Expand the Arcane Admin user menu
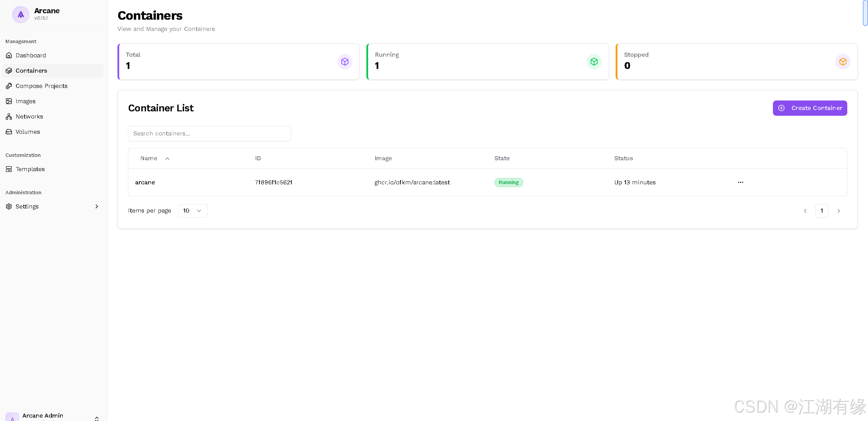This screenshot has width=868, height=421. point(97,418)
